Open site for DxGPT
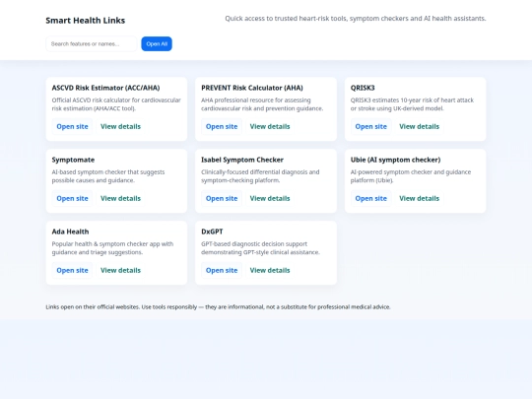 [222, 270]
